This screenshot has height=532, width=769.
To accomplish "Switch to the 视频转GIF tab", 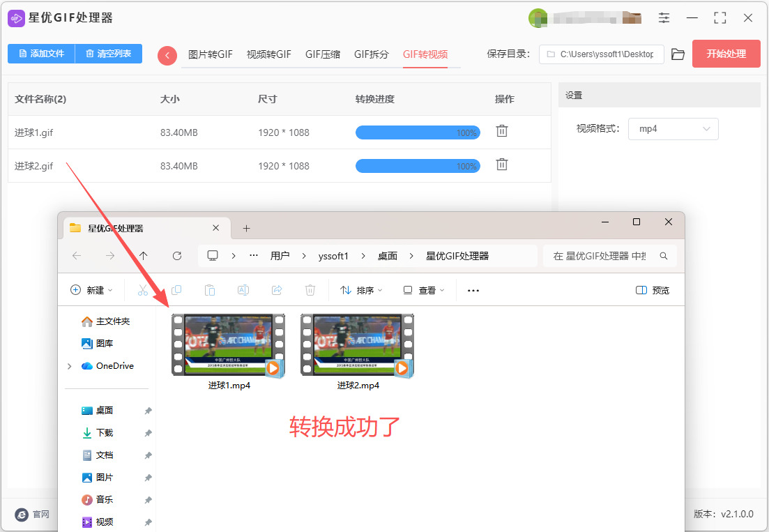I will click(268, 54).
